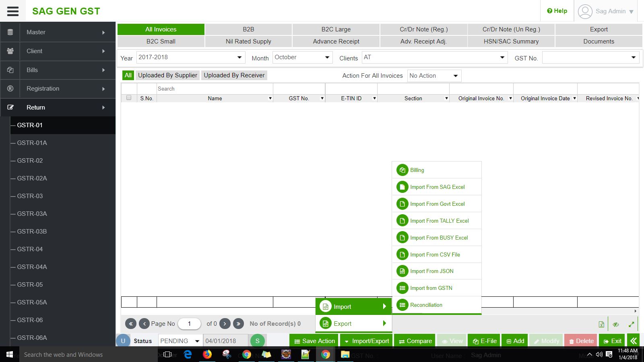
Task: Click the Add button
Action: tap(515, 341)
